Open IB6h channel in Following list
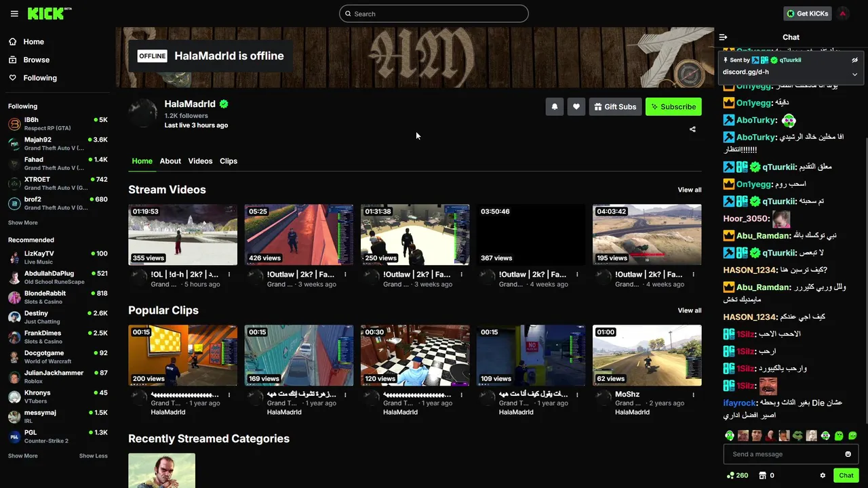 point(58,124)
